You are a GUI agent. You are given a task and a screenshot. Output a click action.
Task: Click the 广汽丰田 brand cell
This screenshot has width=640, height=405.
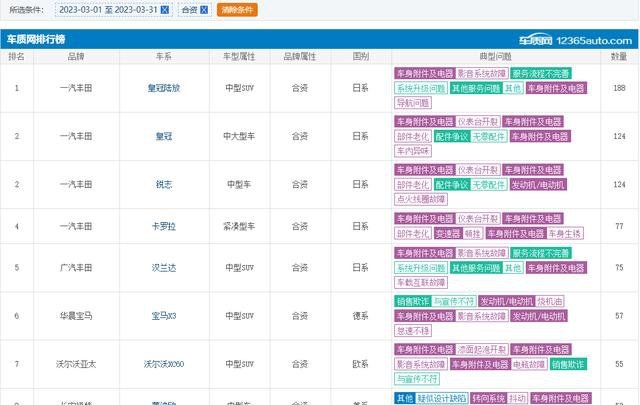[x=76, y=267]
